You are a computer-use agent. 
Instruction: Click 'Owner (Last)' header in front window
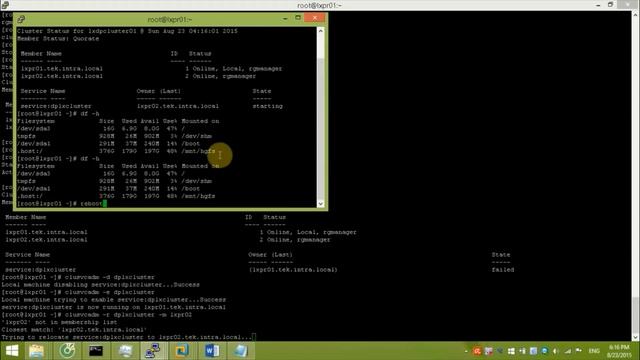coord(158,91)
